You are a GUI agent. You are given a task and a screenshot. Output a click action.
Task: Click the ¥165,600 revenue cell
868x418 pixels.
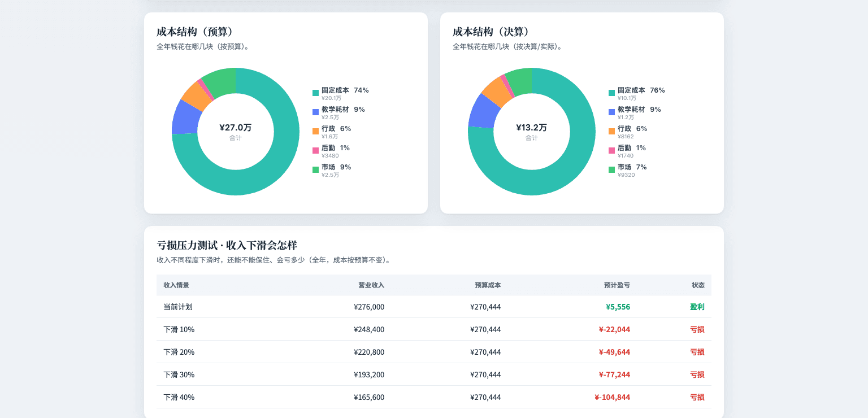(369, 397)
